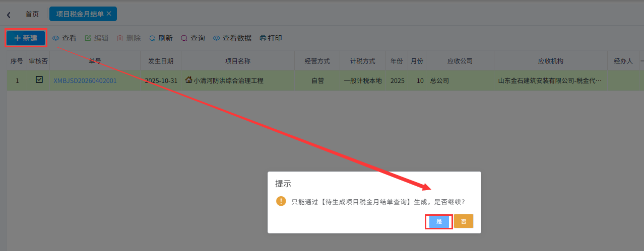
Task: Click the 查询 magnifier icon
Action: click(x=184, y=38)
